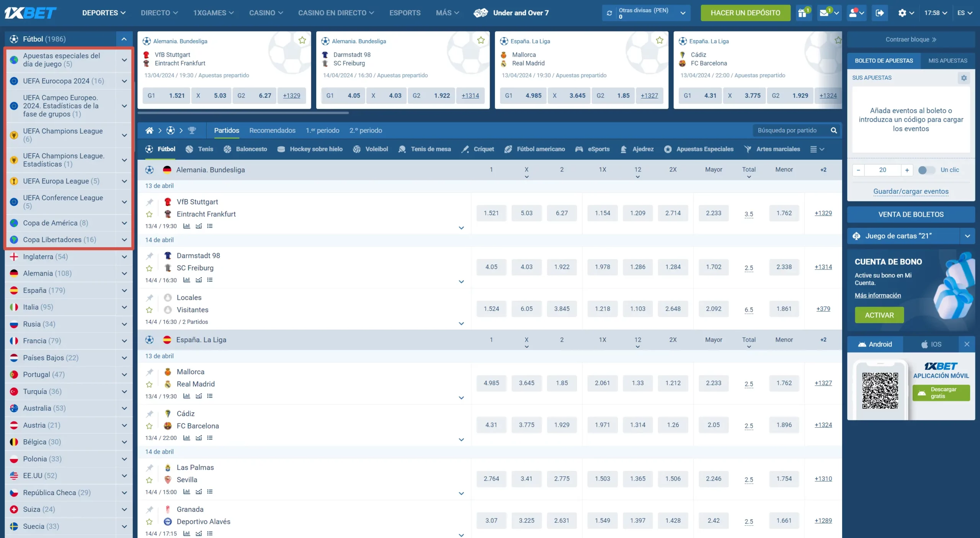Refresh the balance with circular arrows icon
Screen dimensions: 980x538
pyautogui.click(x=609, y=13)
